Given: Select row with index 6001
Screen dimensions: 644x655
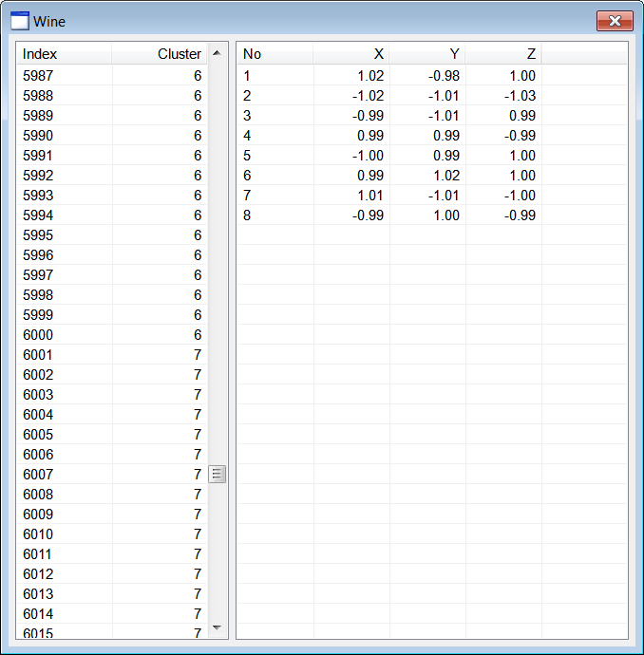Looking at the screenshot, I should point(112,355).
